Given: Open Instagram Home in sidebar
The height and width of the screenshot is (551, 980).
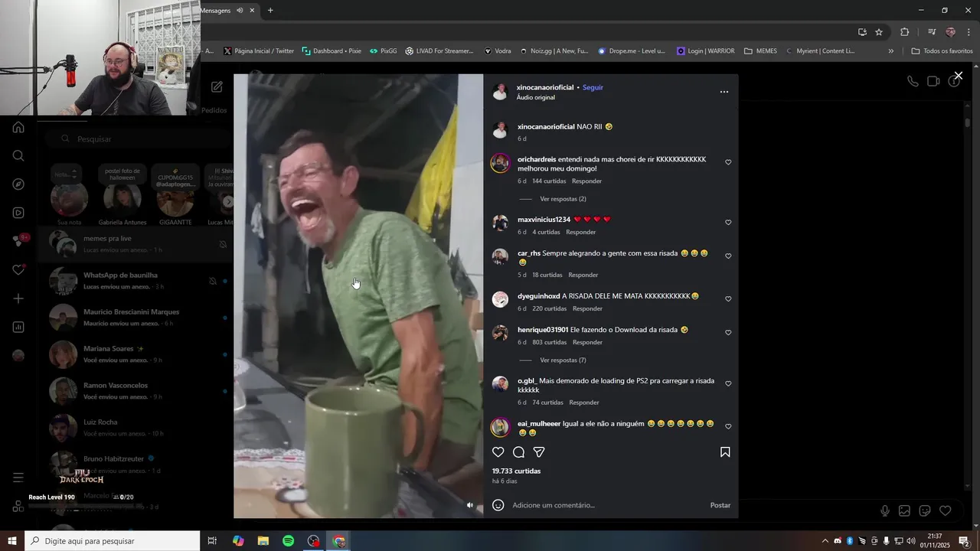Looking at the screenshot, I should pyautogui.click(x=18, y=127).
